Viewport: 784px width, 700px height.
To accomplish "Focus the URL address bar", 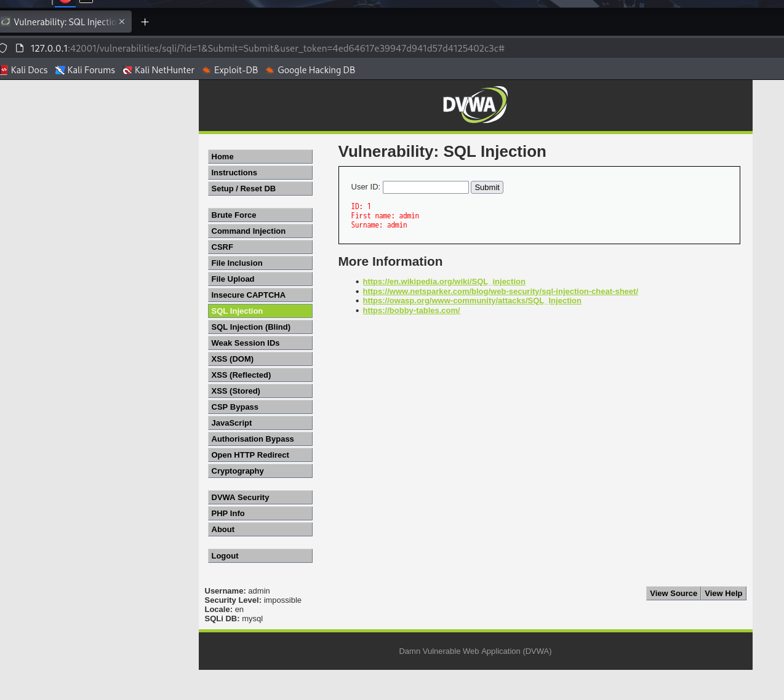I will tap(268, 48).
